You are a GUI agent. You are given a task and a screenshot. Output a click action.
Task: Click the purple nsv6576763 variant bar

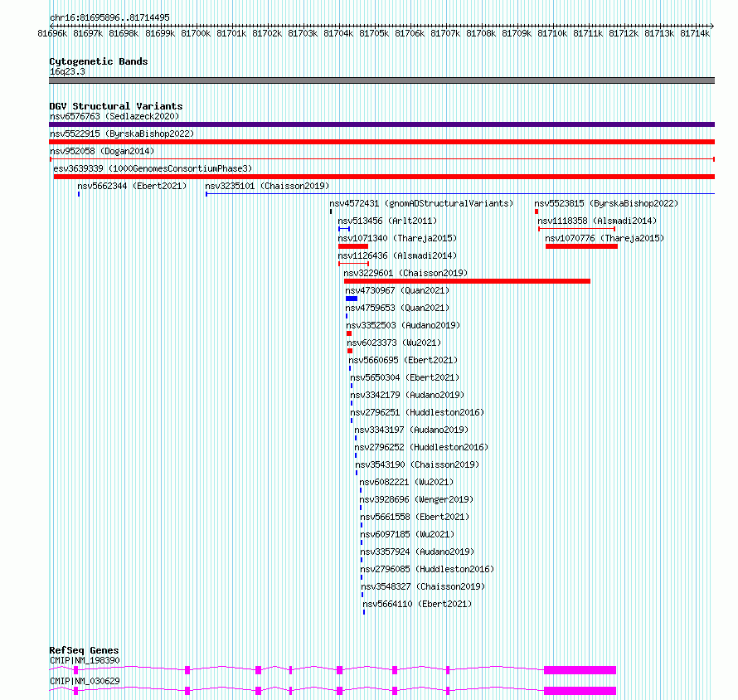[381, 124]
